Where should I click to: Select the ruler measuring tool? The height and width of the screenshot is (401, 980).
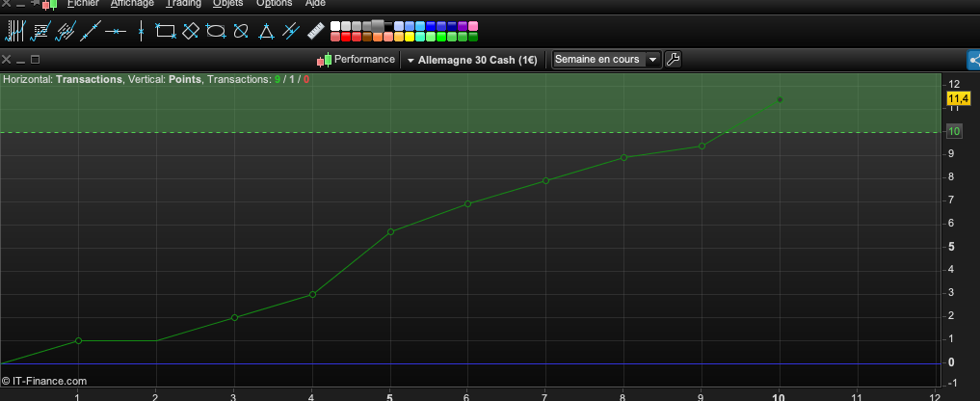pos(316,30)
